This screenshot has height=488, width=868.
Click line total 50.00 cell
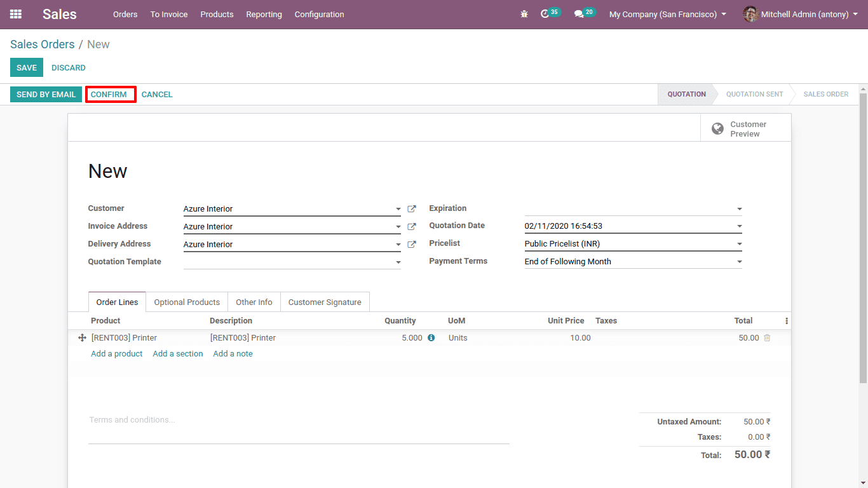click(x=749, y=338)
